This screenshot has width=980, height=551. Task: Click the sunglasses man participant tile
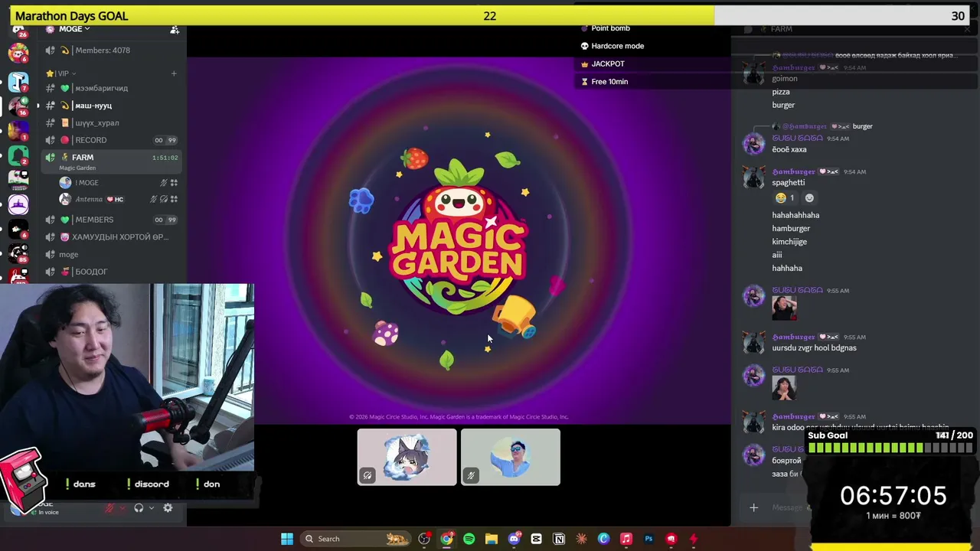pyautogui.click(x=511, y=457)
